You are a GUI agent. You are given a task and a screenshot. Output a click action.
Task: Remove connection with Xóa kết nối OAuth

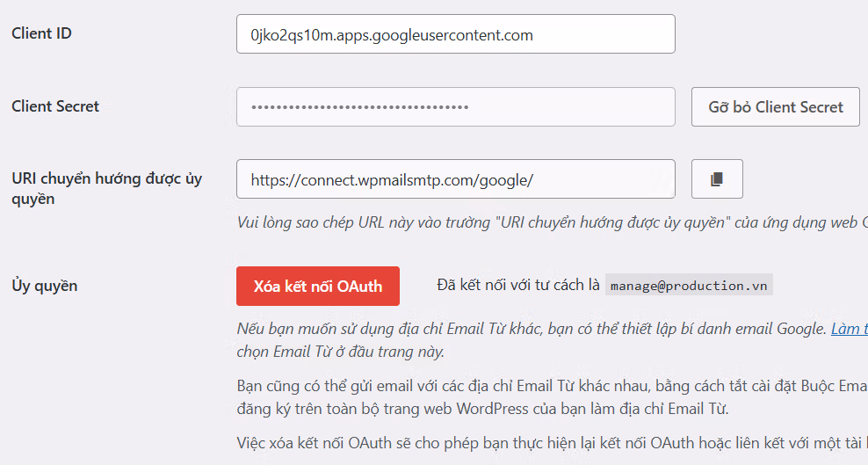(318, 287)
